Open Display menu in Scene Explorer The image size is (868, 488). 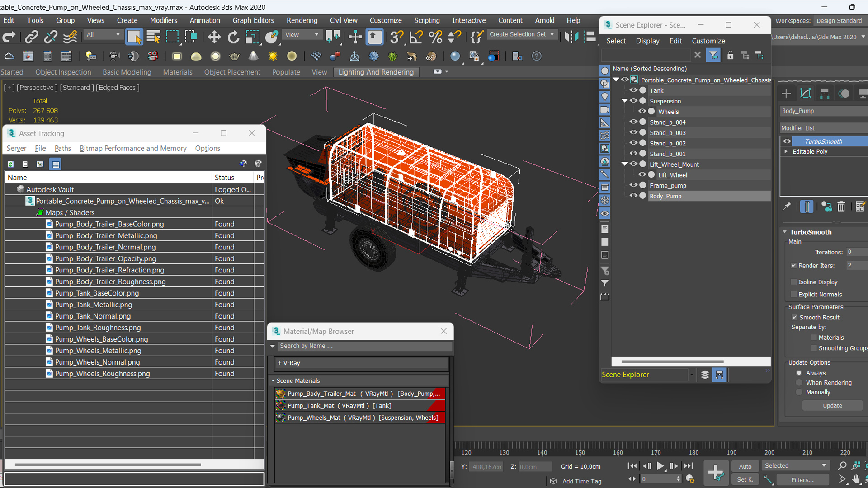click(x=647, y=41)
